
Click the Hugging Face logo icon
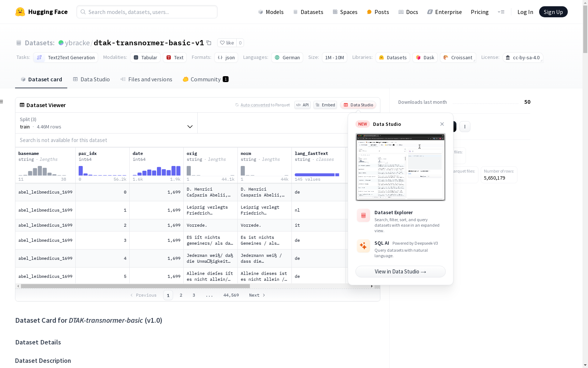coord(20,12)
